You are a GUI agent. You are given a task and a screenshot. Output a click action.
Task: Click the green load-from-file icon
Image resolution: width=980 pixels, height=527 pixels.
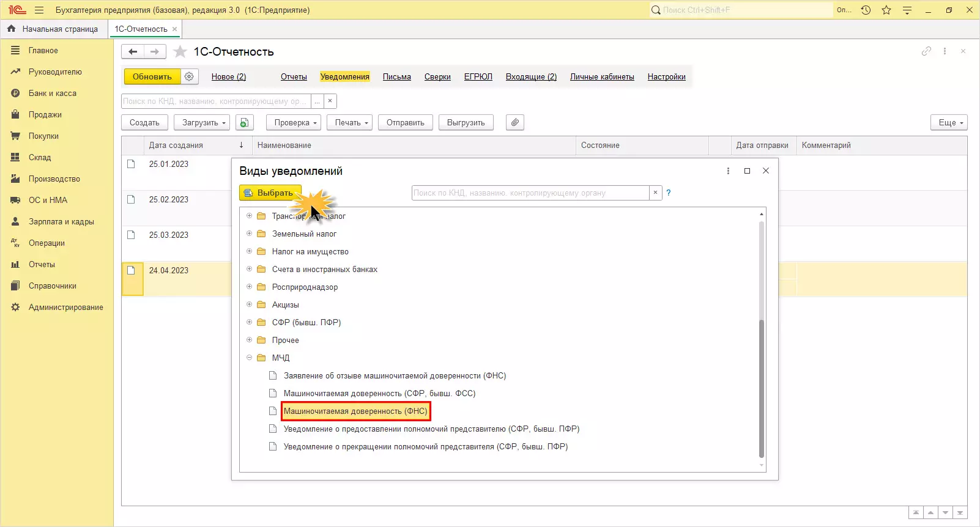point(244,123)
